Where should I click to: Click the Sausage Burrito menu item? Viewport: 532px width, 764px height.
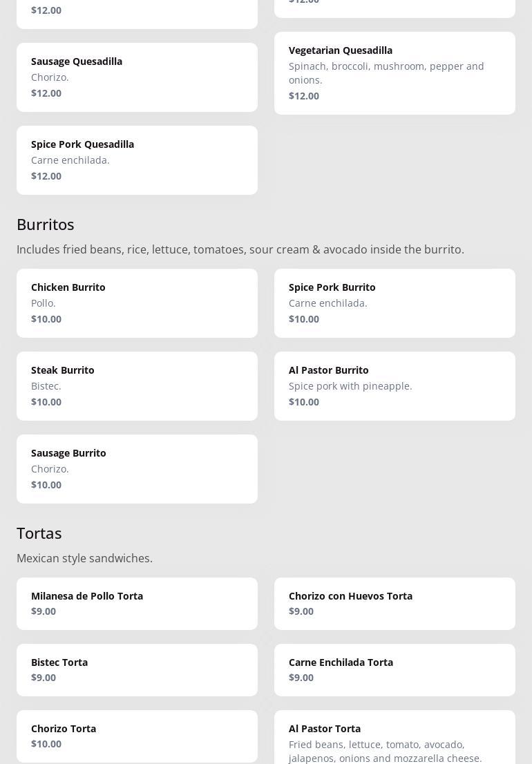(137, 469)
